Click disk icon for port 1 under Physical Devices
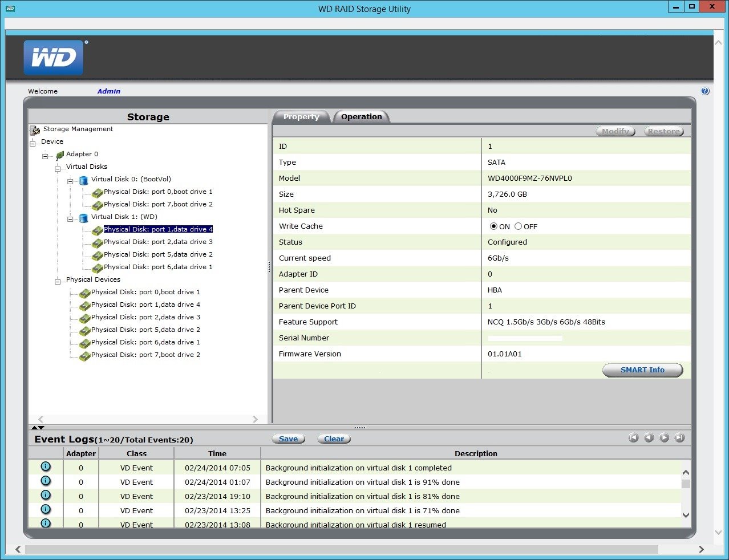The height and width of the screenshot is (560, 729). 84,306
